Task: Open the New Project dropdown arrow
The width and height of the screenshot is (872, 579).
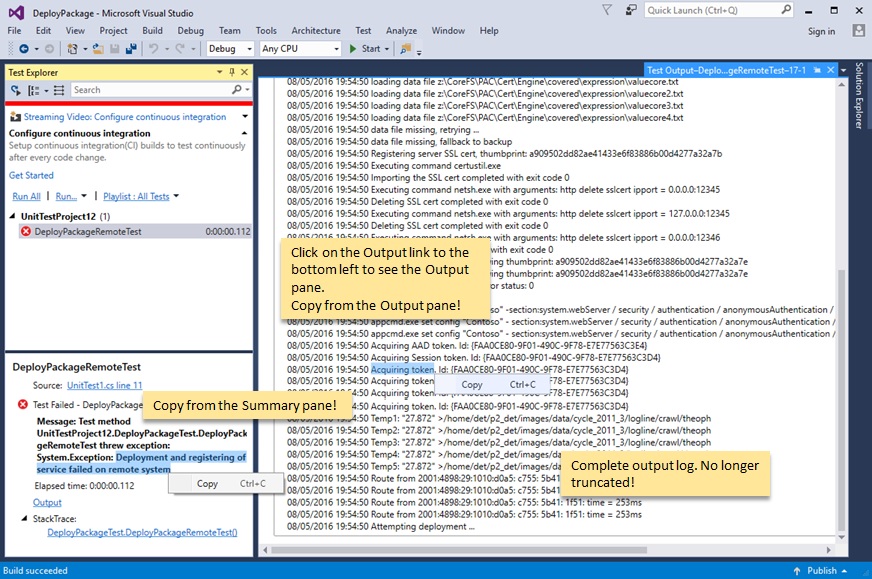Action: (x=85, y=49)
